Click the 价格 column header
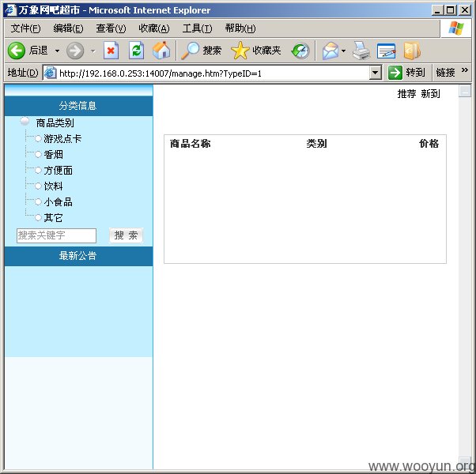Image resolution: width=476 pixels, height=474 pixels. click(429, 144)
